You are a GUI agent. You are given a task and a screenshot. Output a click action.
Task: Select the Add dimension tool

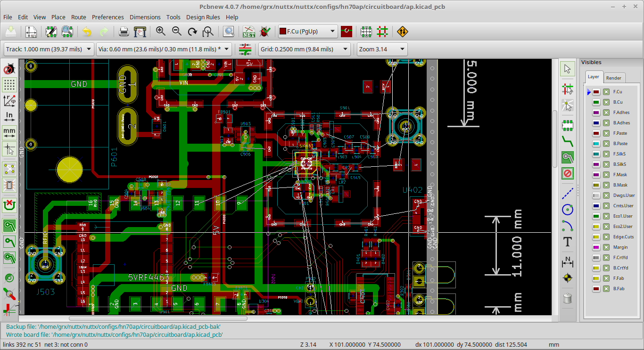coord(568,261)
